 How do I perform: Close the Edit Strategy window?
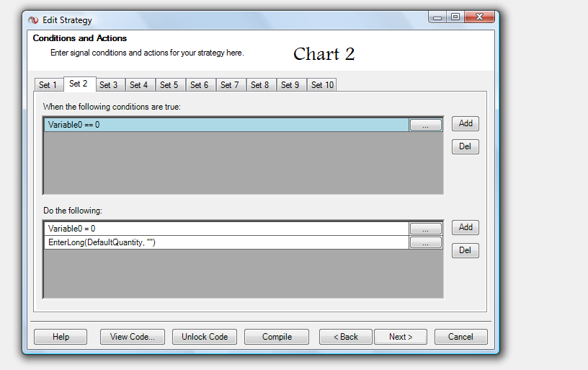coord(479,17)
